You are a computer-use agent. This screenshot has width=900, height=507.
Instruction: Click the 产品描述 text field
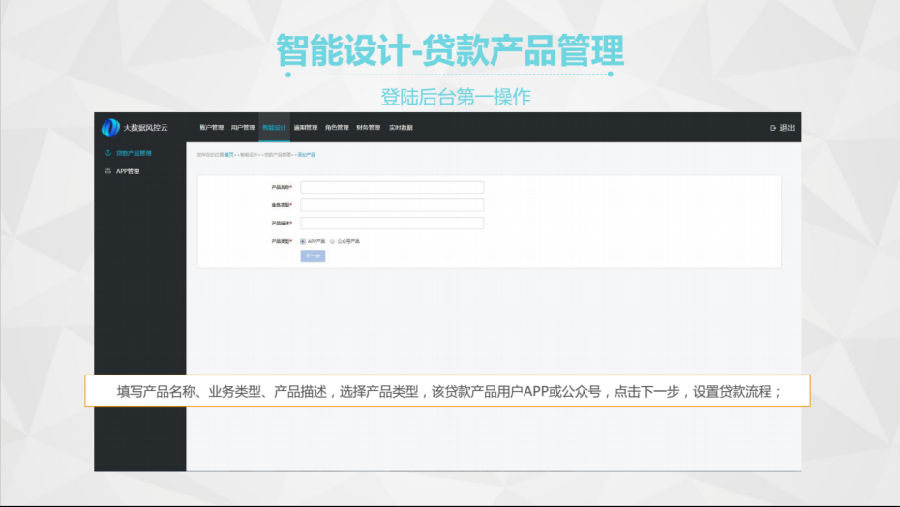pos(392,223)
